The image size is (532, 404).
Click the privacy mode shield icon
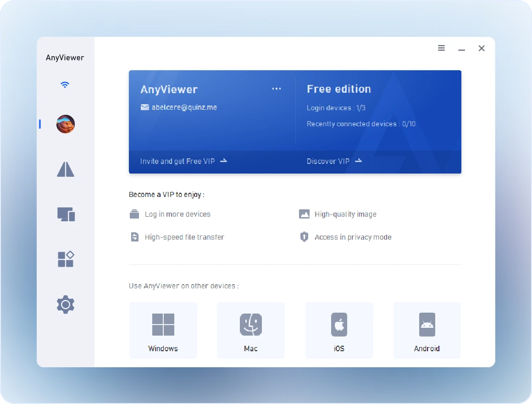tap(304, 236)
